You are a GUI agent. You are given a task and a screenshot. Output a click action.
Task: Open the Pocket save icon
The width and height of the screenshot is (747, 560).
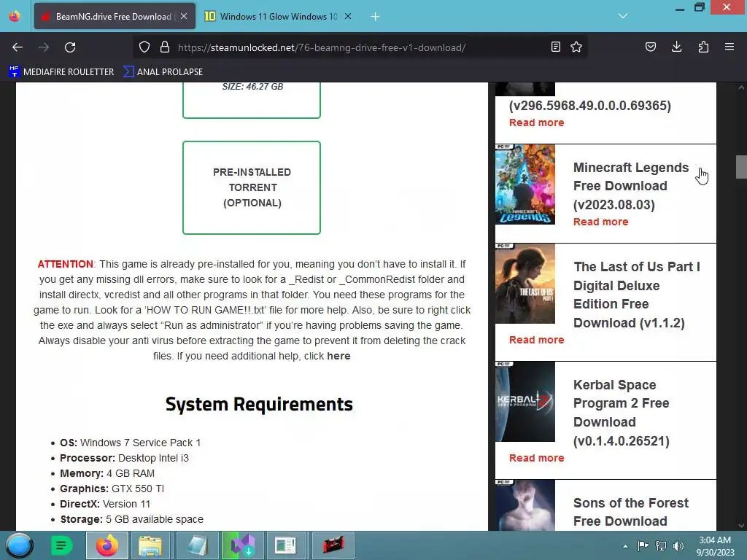click(650, 47)
